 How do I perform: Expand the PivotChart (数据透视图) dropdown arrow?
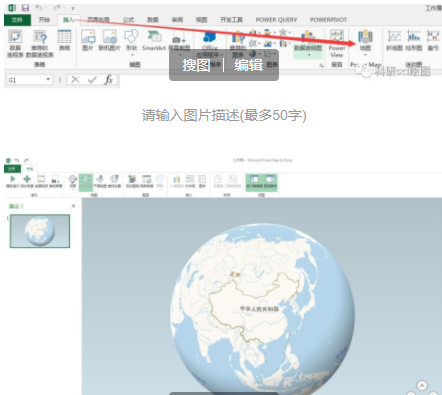click(309, 55)
